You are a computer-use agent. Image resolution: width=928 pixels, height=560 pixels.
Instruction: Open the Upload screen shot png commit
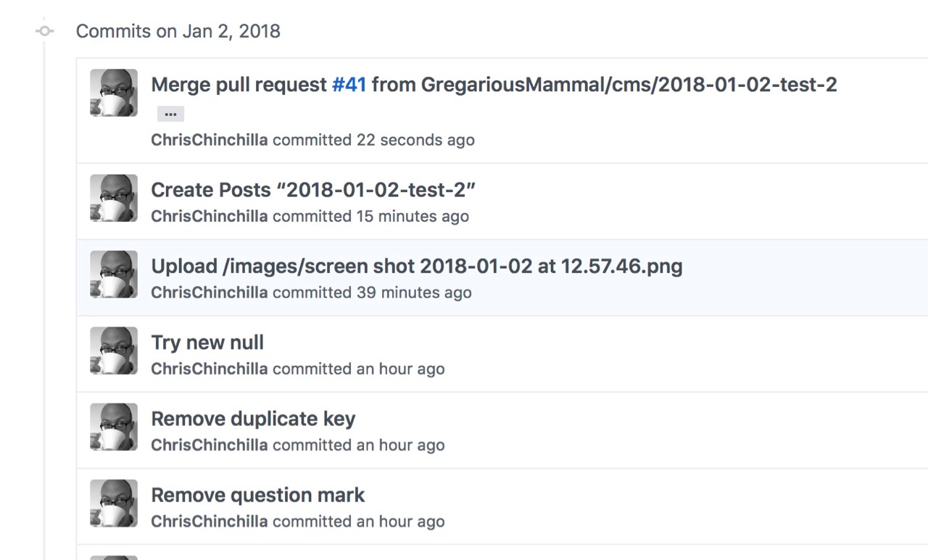[x=416, y=266]
